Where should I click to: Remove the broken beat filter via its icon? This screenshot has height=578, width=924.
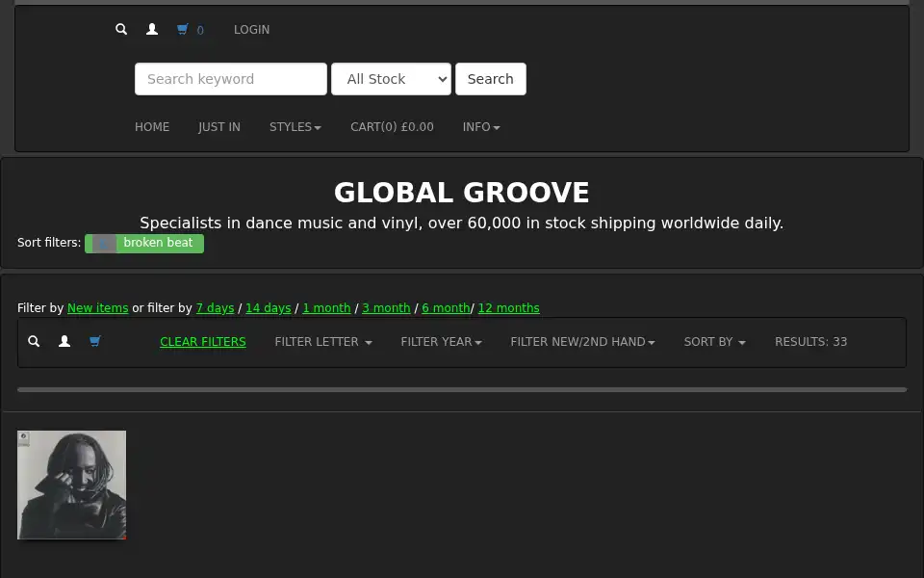pos(104,243)
